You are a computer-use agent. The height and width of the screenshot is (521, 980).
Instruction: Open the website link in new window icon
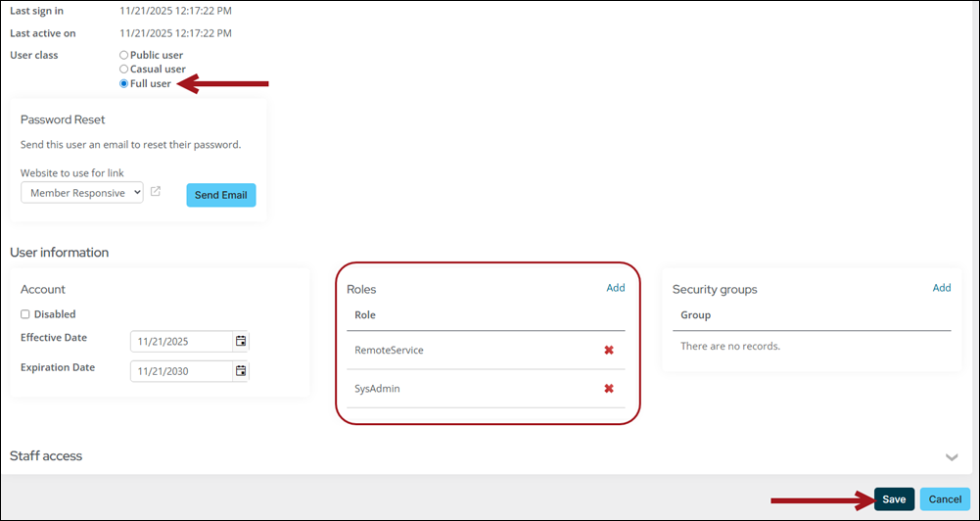(156, 192)
